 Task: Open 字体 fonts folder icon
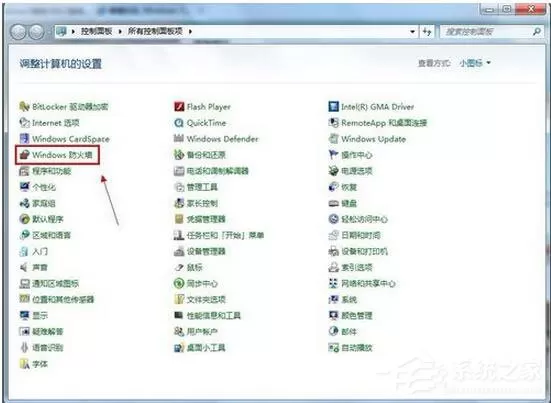(x=24, y=364)
